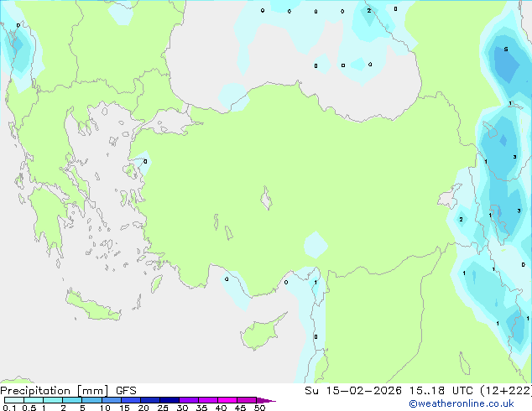Click the 15–20 mm legend color swatch
The image size is (532, 411).
click(131, 400)
